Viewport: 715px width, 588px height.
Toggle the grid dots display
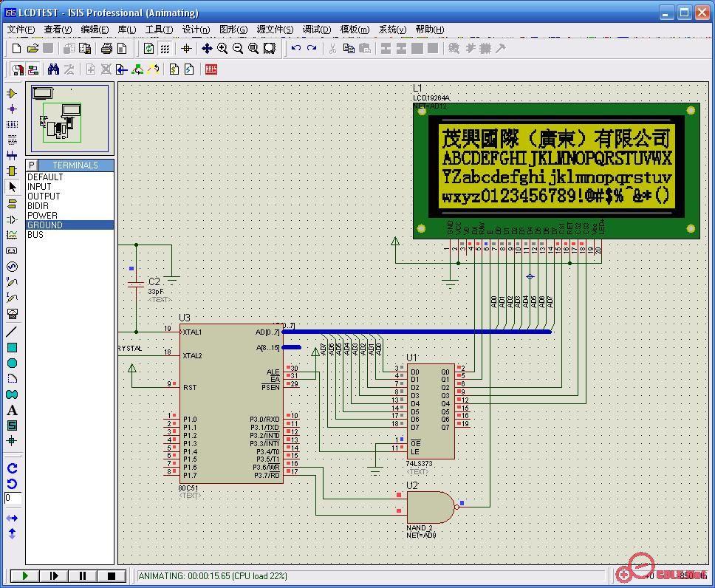(x=165, y=48)
